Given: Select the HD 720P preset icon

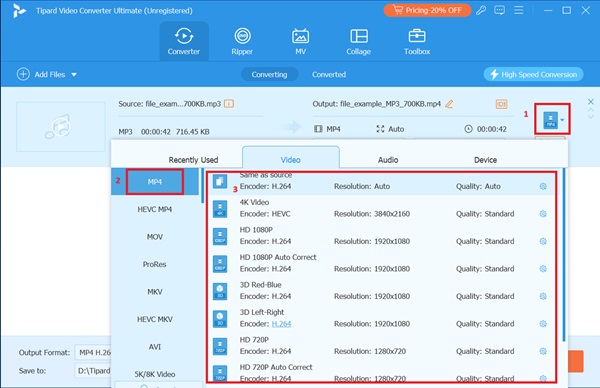Looking at the screenshot, I should tap(220, 346).
